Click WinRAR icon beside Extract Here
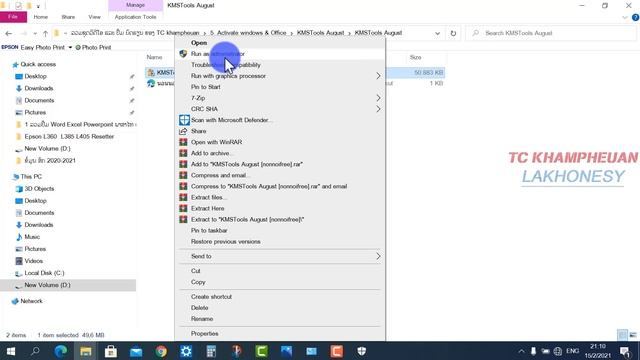Viewport: 640px width, 360px height. [183, 208]
